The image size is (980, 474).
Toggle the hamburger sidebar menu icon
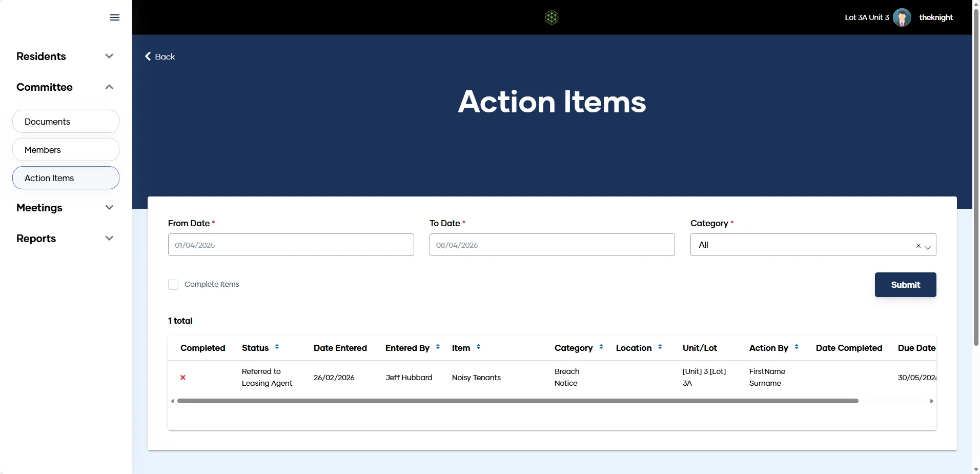coord(115,17)
